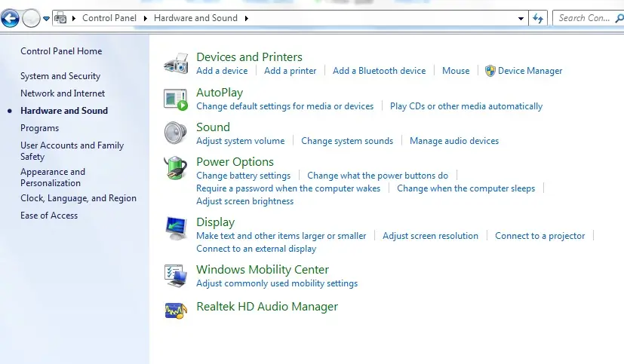Click Add a device

tap(222, 71)
